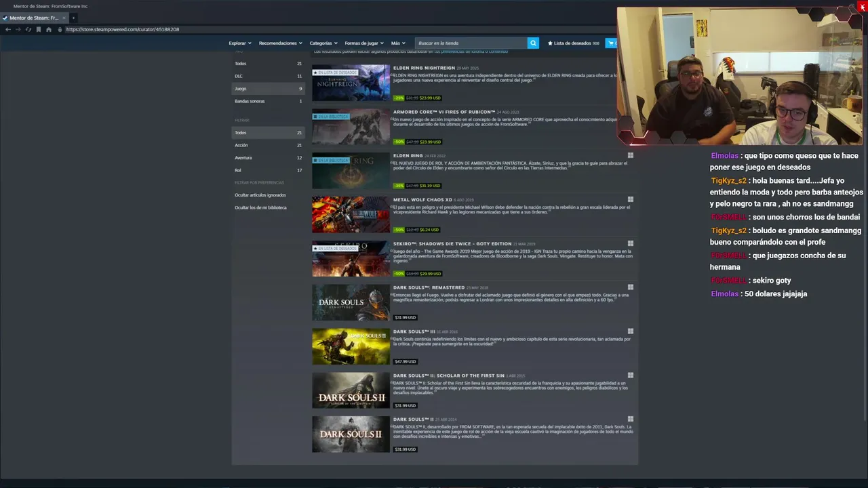Click the DARK SOULS III title
Viewport: 868px width, 488px height.
(x=413, y=331)
